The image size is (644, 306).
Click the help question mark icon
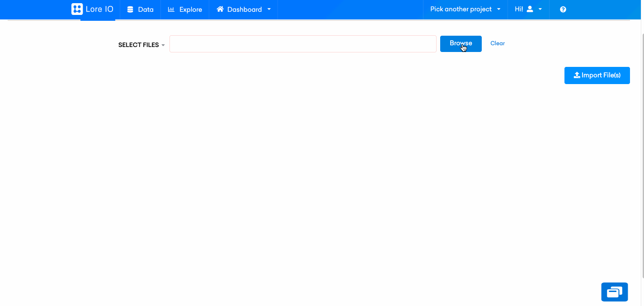pos(563,9)
